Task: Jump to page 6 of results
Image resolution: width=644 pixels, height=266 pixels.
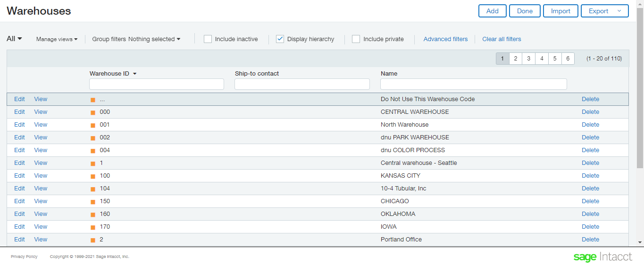Action: pos(568,59)
